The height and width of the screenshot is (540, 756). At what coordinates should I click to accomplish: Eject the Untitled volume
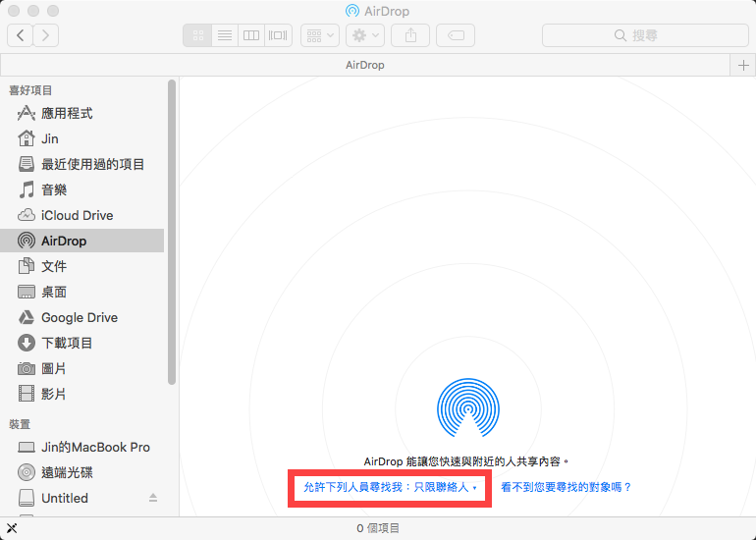pyautogui.click(x=153, y=498)
